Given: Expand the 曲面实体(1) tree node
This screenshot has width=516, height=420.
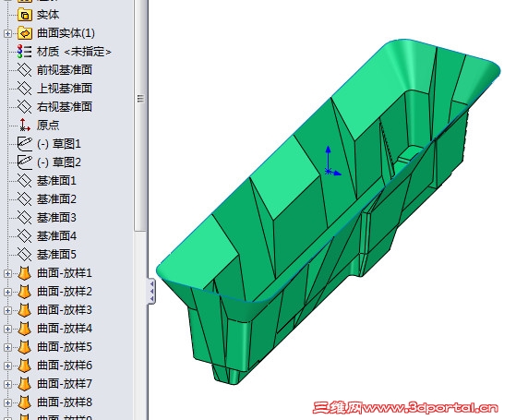Looking at the screenshot, I should tap(7, 33).
